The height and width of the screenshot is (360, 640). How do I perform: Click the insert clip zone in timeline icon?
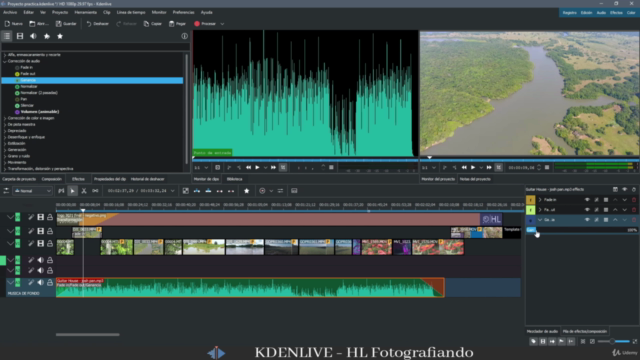pos(197,191)
